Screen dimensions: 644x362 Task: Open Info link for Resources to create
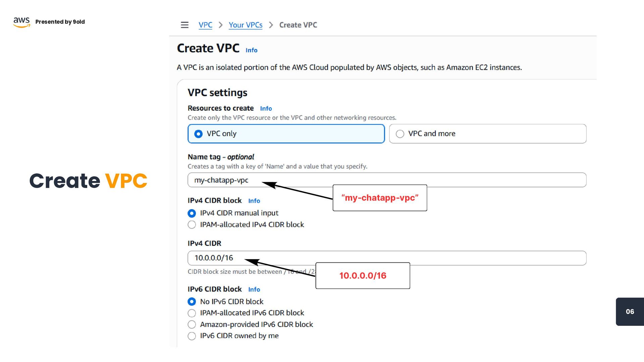pos(266,109)
